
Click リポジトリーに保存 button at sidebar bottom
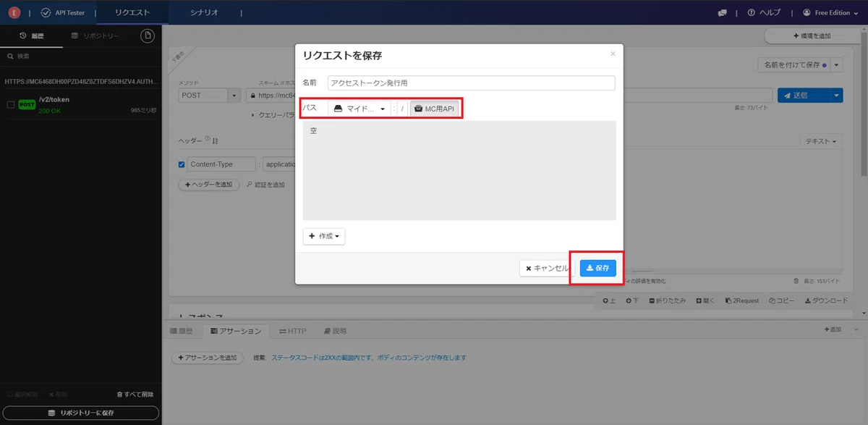point(81,413)
